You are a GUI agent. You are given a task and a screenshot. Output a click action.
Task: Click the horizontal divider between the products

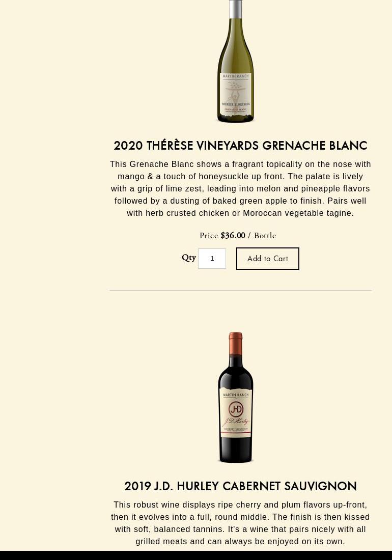[240, 290]
